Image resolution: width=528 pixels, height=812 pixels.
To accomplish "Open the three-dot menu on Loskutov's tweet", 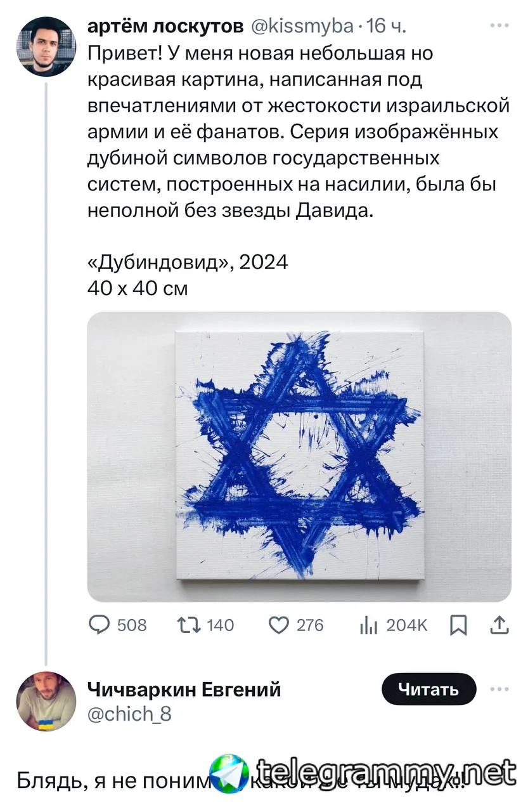I will click(499, 26).
